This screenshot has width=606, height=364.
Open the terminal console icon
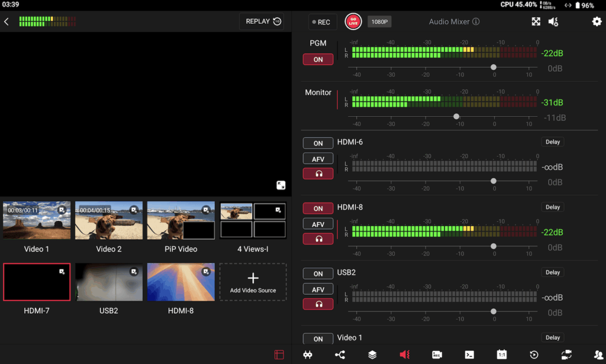469,355
